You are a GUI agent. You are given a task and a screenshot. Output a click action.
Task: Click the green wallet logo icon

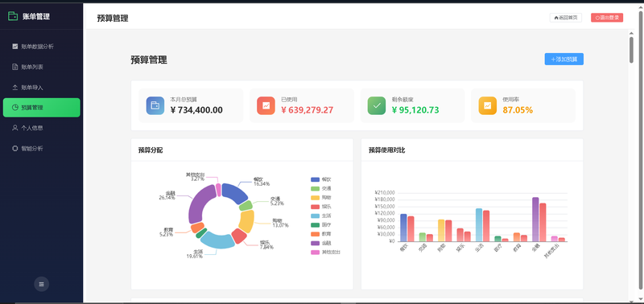13,16
